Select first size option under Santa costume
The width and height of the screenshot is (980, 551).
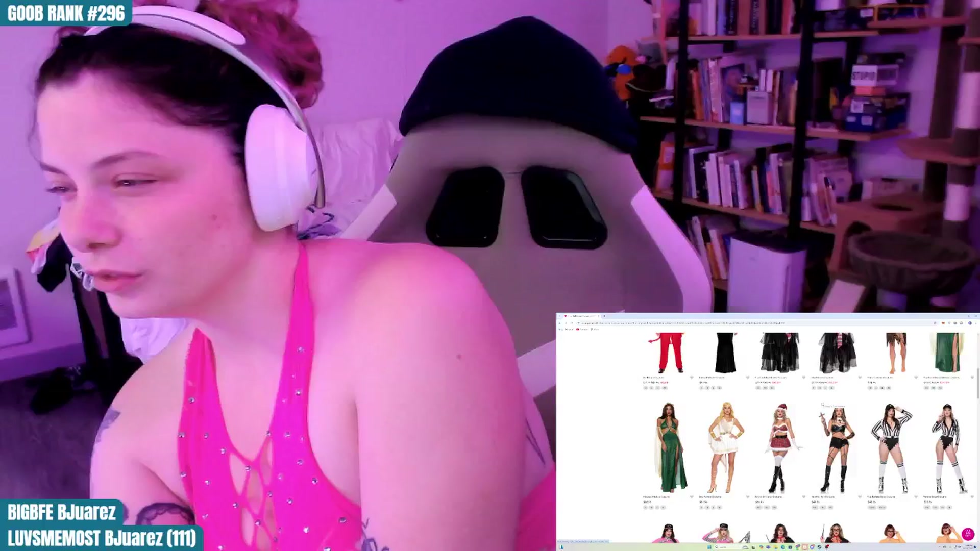tap(758, 507)
